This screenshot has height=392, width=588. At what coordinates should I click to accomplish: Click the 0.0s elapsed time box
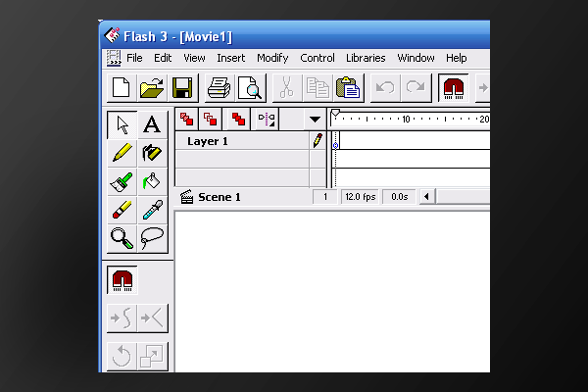coord(400,197)
